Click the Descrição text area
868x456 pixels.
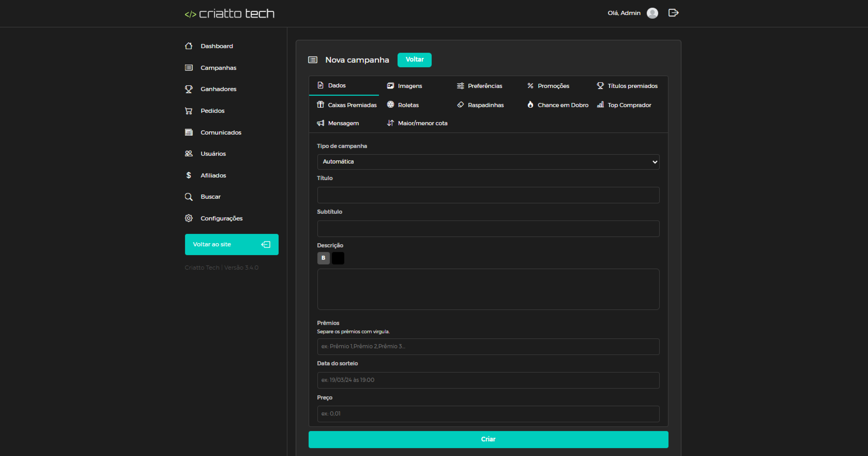click(x=488, y=289)
